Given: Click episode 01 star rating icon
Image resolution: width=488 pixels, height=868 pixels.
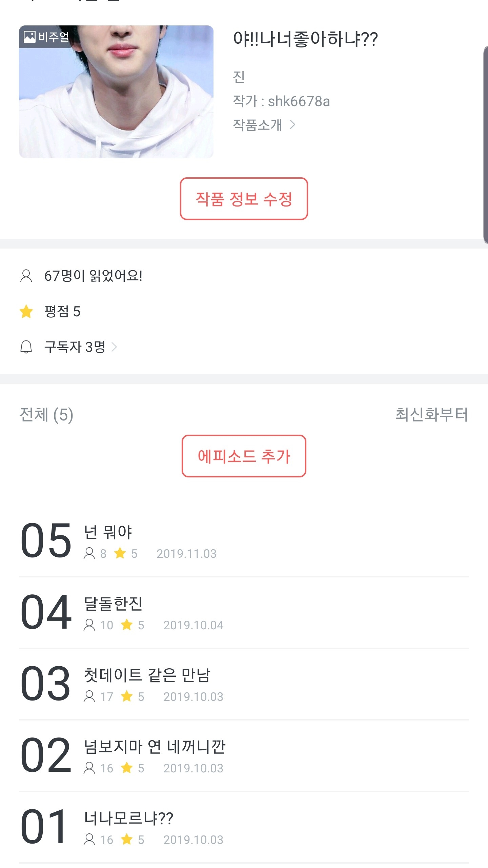Looking at the screenshot, I should tap(127, 840).
